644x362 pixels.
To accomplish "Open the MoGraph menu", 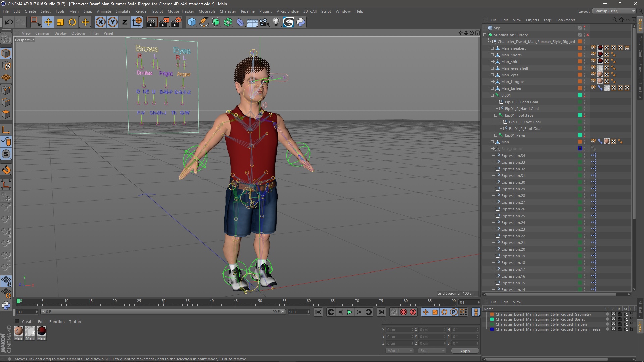I will [207, 11].
